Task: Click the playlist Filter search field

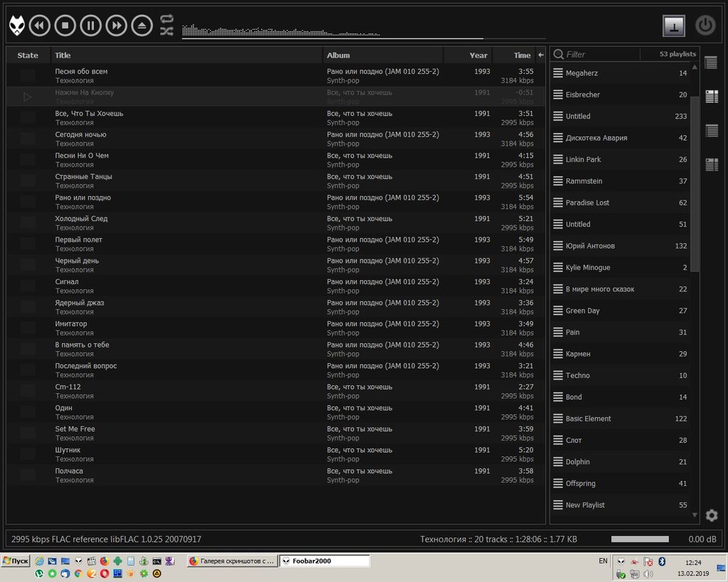Action: (601, 54)
